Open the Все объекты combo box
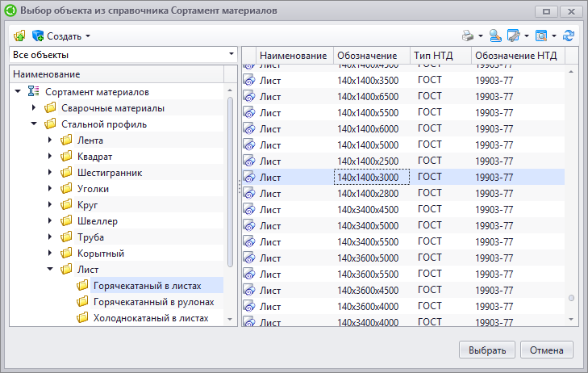 tap(123, 55)
